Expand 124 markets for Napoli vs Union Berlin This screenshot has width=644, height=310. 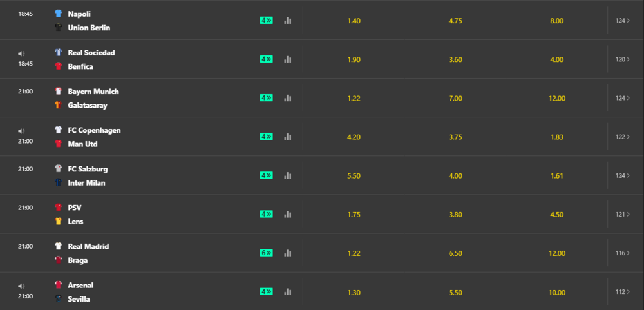click(x=623, y=21)
